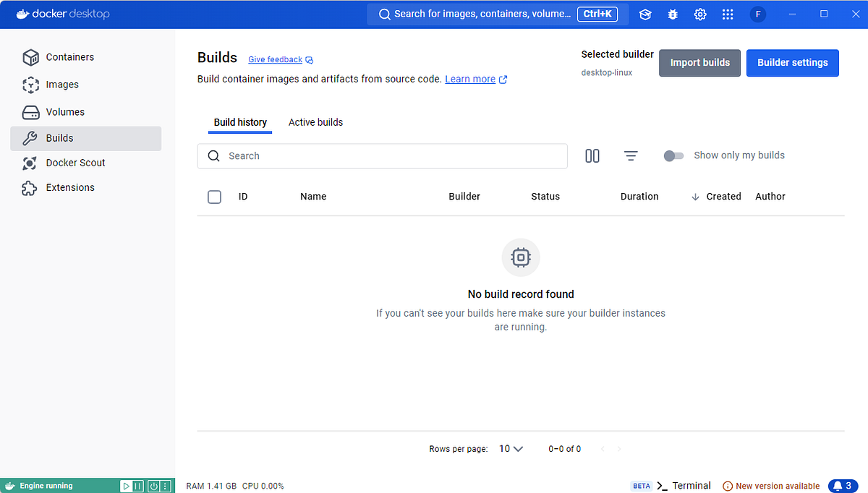
Task: Select all builds with the header checkbox
Action: (x=214, y=196)
